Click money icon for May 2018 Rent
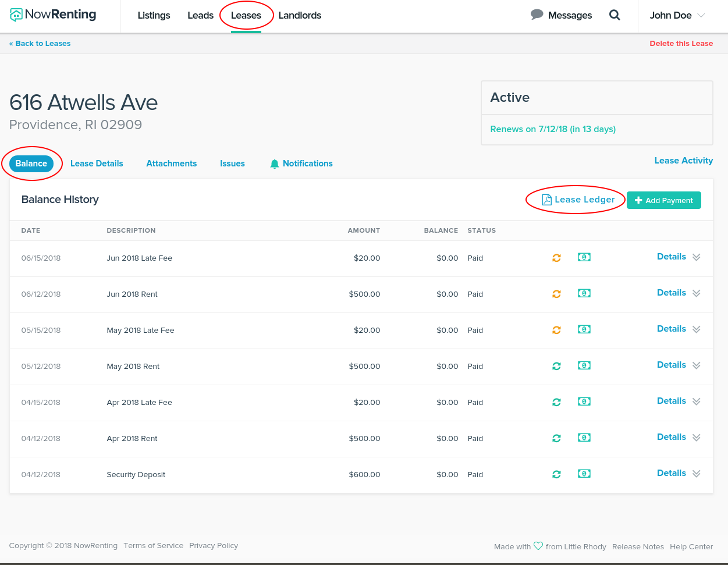The width and height of the screenshot is (728, 565). pyautogui.click(x=584, y=365)
